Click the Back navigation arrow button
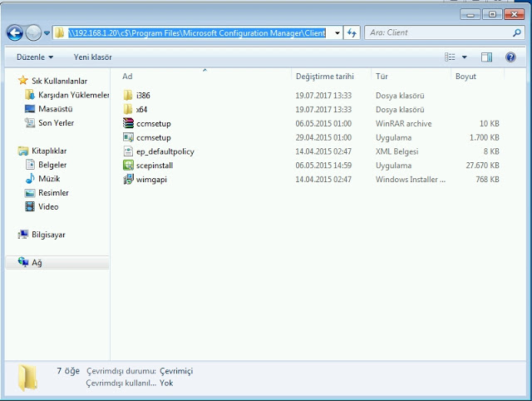The image size is (532, 401). tap(14, 32)
